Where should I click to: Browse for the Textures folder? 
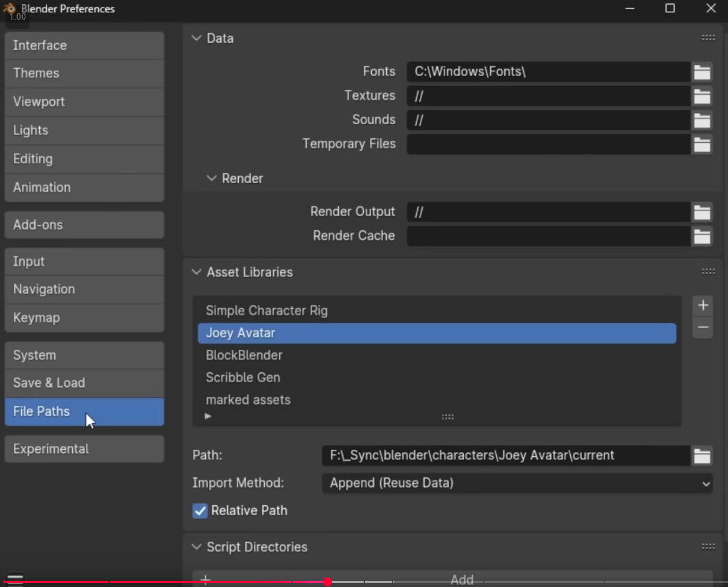701,96
